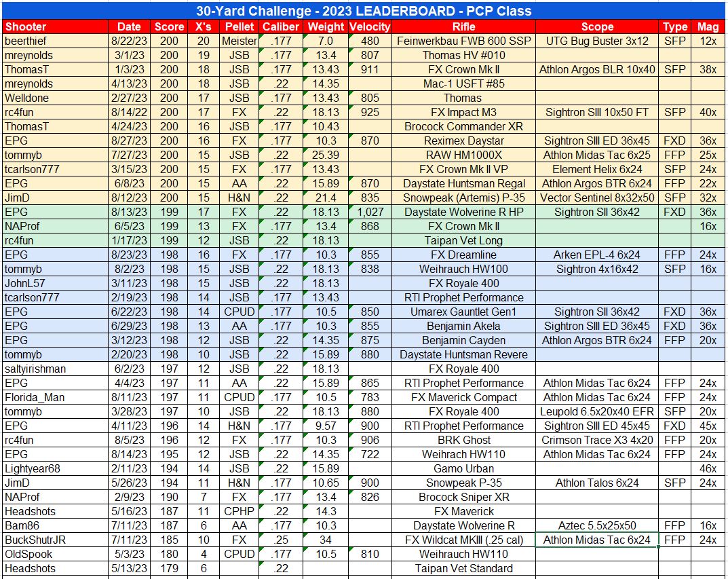Click the beerthief shooter cell

click(55, 41)
